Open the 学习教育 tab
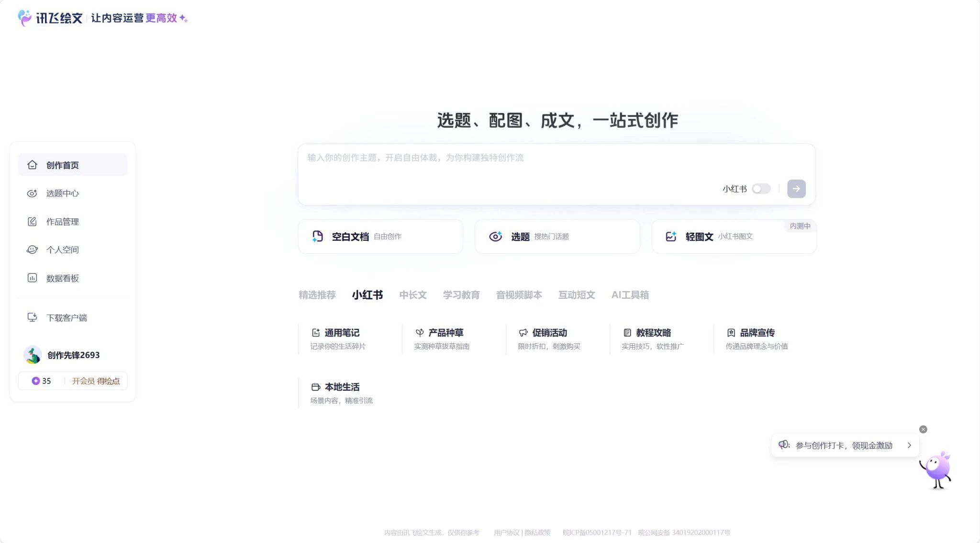The width and height of the screenshot is (980, 543). coord(461,295)
